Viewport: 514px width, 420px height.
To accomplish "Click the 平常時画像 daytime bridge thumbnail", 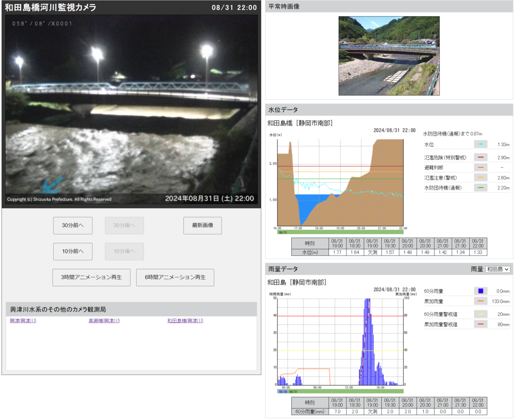I will pyautogui.click(x=389, y=56).
